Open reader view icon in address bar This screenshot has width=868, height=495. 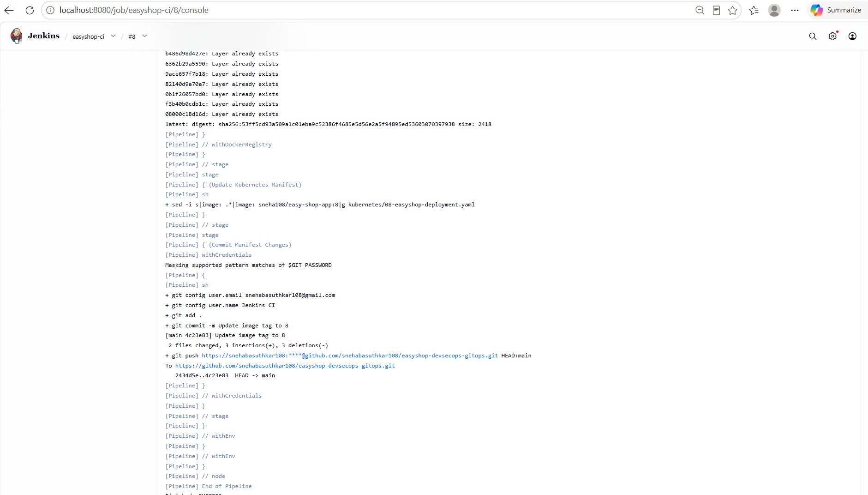pos(716,10)
